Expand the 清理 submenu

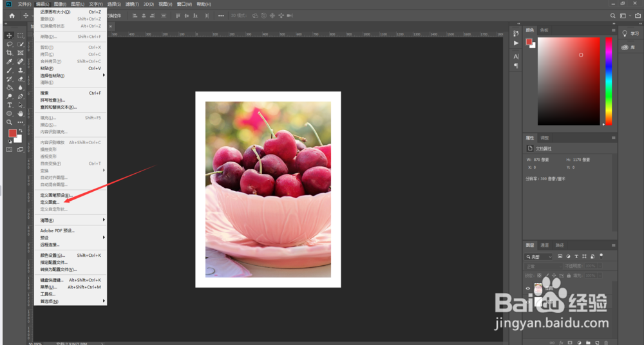tap(71, 220)
